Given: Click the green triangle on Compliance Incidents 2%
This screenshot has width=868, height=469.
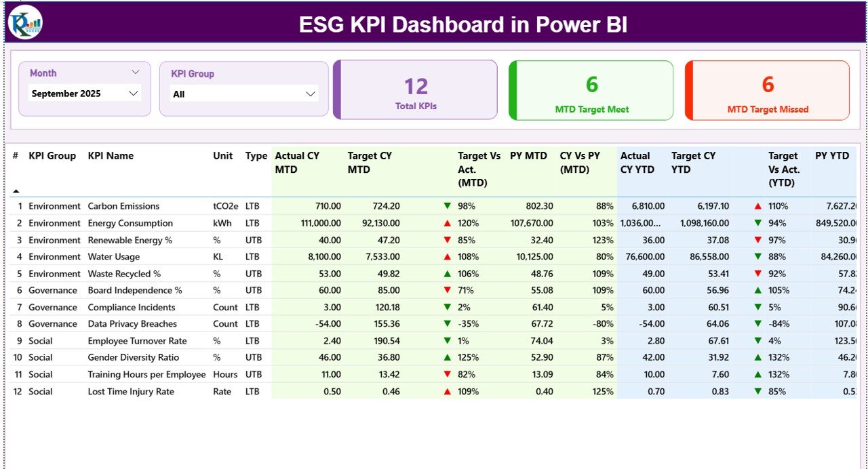Looking at the screenshot, I should point(446,307).
